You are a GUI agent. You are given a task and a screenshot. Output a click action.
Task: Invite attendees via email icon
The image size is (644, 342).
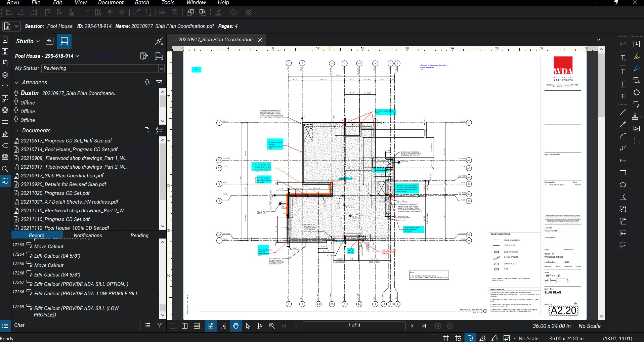(159, 82)
